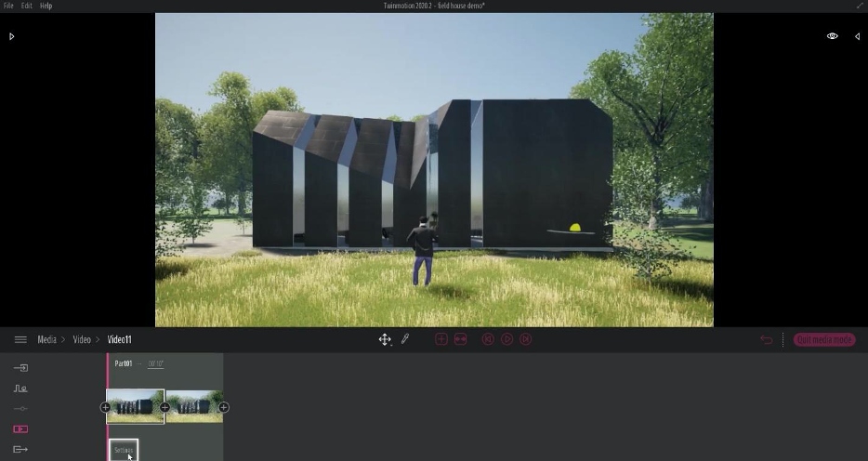Expand the left panel with the arrow
Viewport: 868px width, 461px height.
coord(12,36)
